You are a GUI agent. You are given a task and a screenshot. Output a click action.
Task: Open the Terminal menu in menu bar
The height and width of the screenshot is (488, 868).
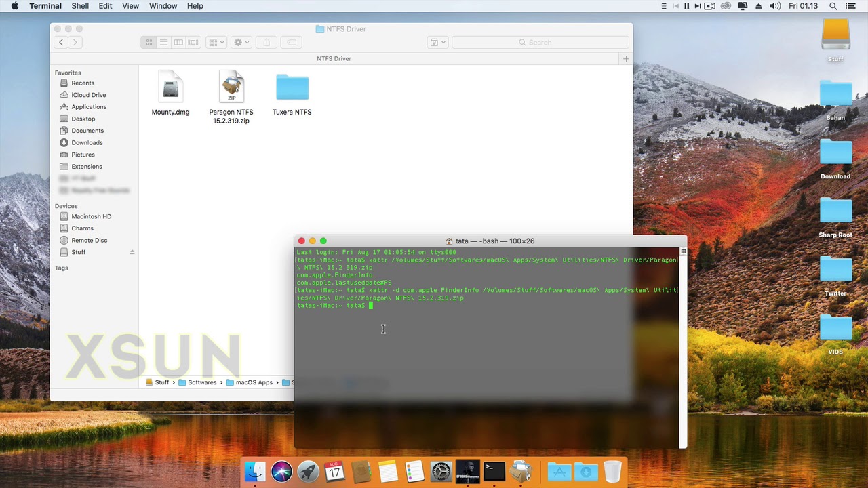[x=45, y=6]
